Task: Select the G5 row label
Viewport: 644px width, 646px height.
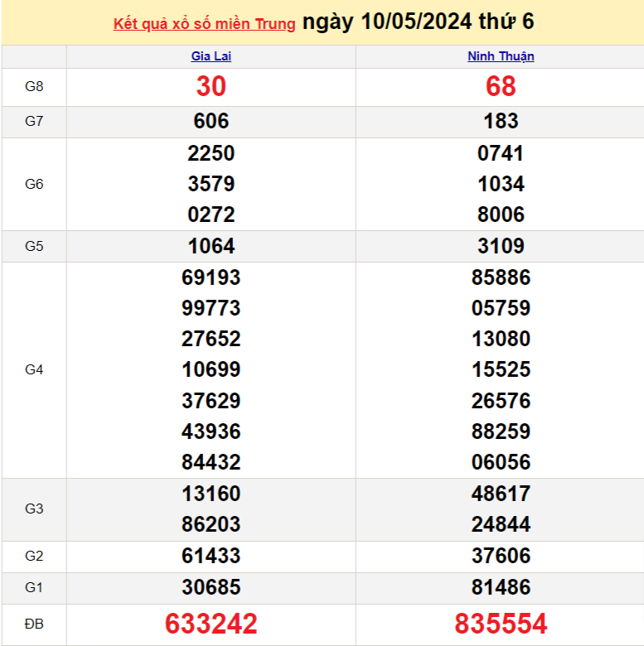Action: click(x=34, y=246)
